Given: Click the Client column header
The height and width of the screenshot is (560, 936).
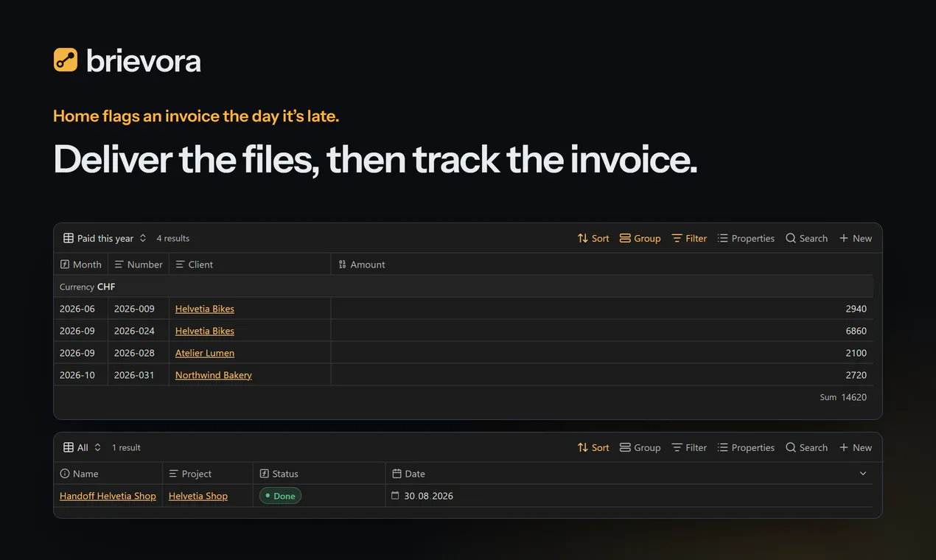Looking at the screenshot, I should click(x=250, y=265).
